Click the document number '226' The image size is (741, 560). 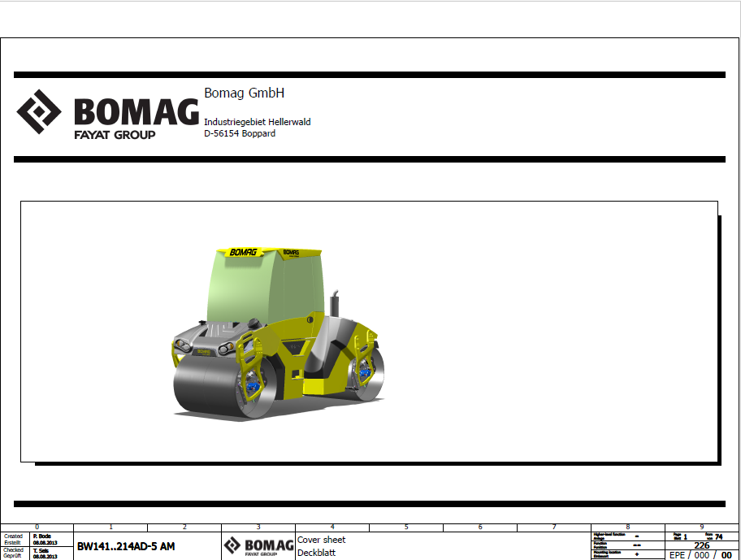pos(702,545)
